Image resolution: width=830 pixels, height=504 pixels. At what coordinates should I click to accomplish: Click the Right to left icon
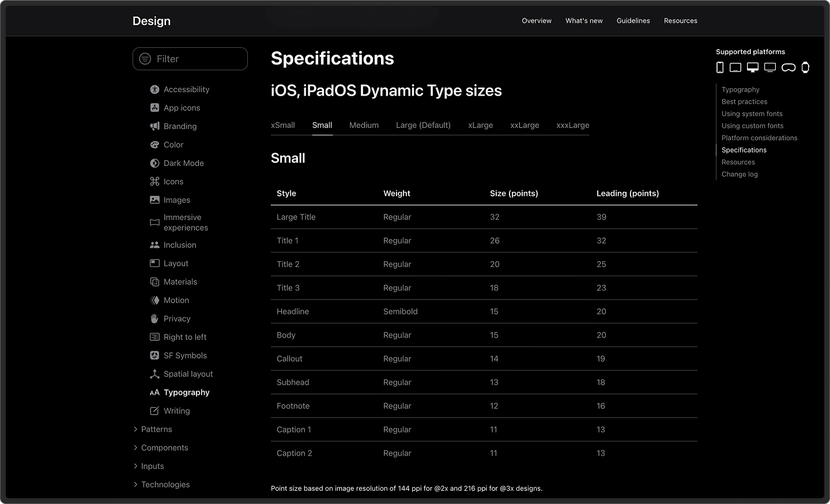[x=154, y=337]
